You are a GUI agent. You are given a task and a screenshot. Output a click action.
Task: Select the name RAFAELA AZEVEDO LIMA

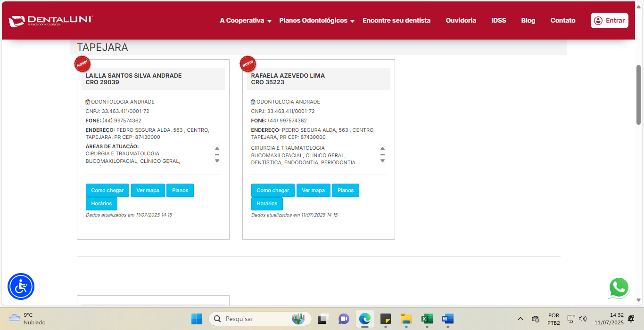point(288,75)
